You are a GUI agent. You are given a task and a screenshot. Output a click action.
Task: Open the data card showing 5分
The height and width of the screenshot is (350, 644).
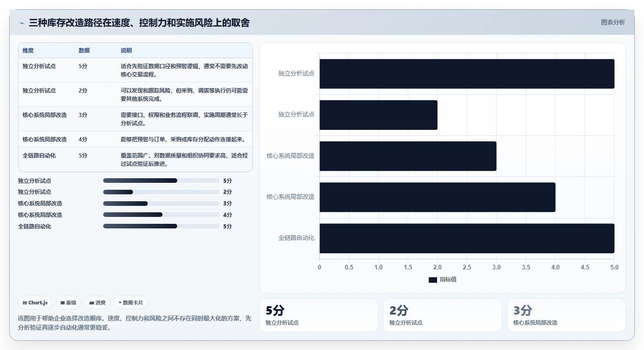pos(319,315)
